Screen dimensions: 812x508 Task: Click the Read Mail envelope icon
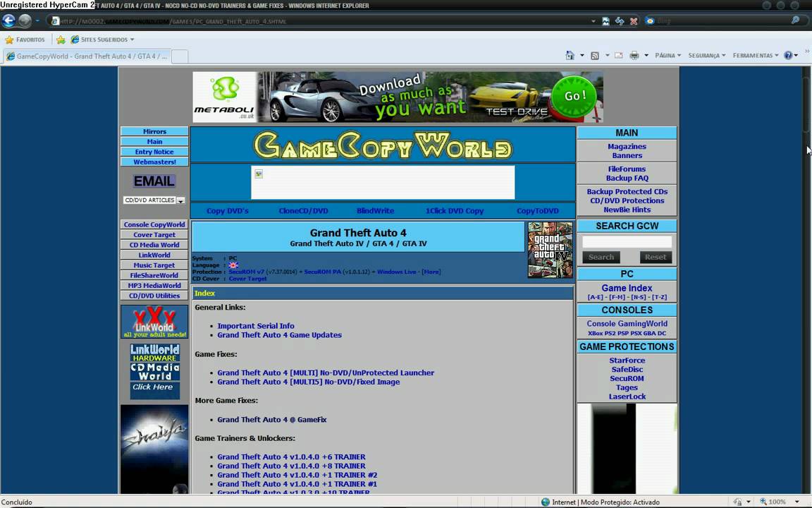pos(618,56)
